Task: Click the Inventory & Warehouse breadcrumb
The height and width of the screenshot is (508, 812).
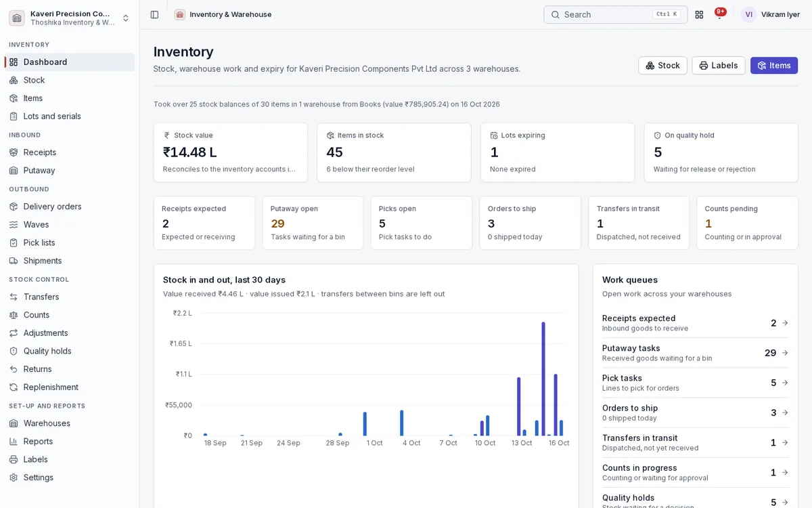Action: click(231, 14)
